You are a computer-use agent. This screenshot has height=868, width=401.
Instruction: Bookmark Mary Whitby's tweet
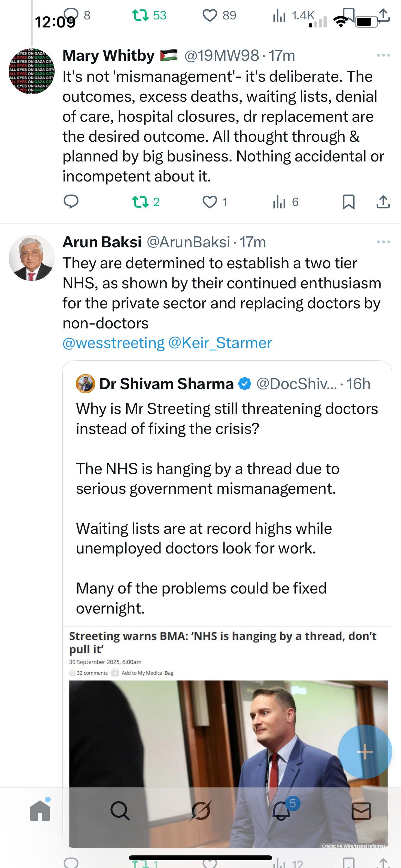click(x=348, y=202)
